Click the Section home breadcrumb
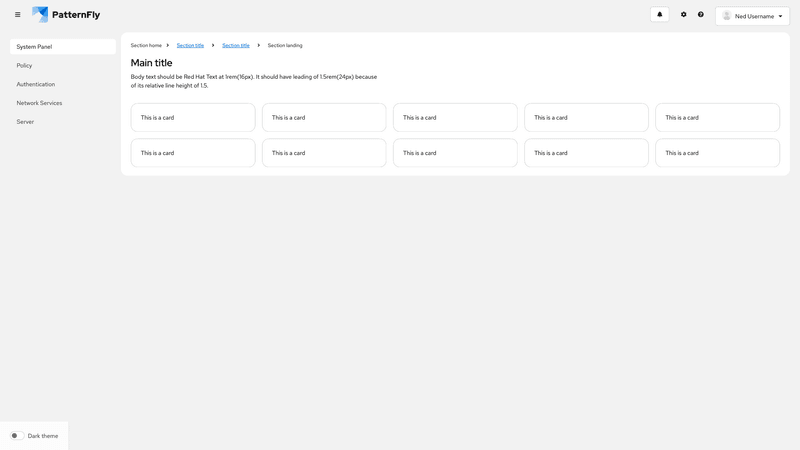 (146, 45)
